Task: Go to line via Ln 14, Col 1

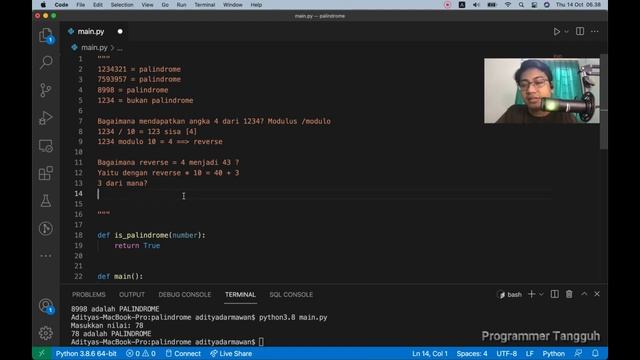Action: tap(430, 353)
